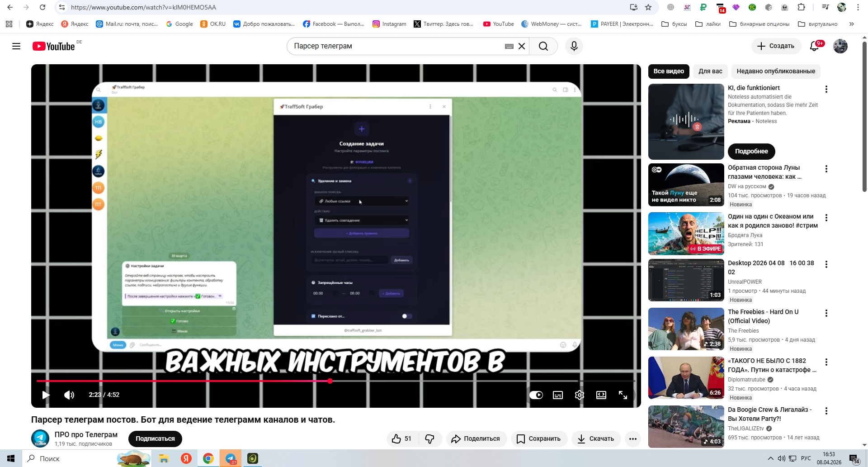868x467 pixels.
Task: Switch to theater mode
Action: tap(601, 395)
